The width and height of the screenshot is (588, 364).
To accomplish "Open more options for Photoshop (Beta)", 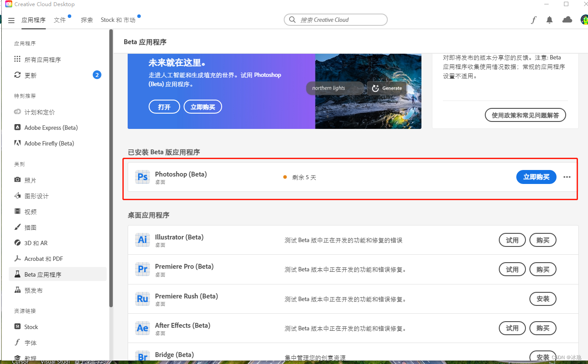I will (x=567, y=177).
